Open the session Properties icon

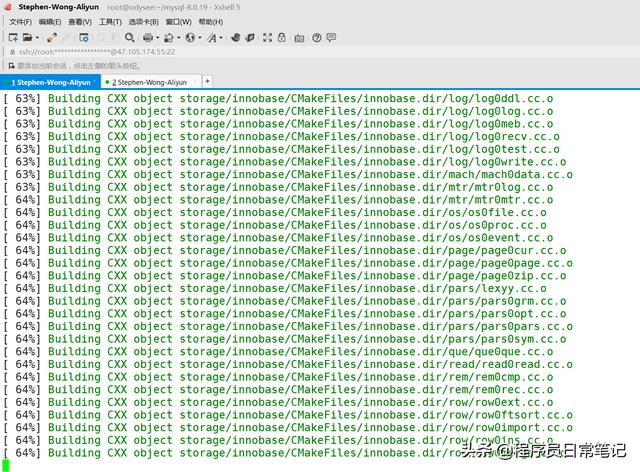click(x=84, y=38)
